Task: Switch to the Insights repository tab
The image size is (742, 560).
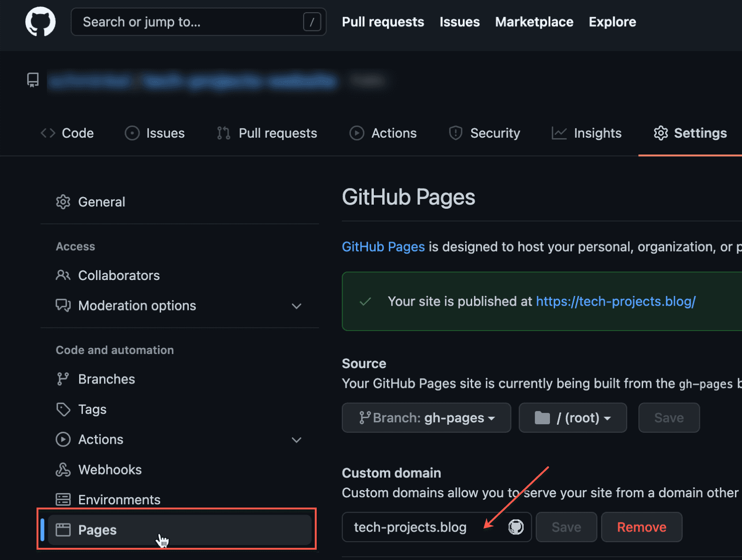Action: pos(586,133)
